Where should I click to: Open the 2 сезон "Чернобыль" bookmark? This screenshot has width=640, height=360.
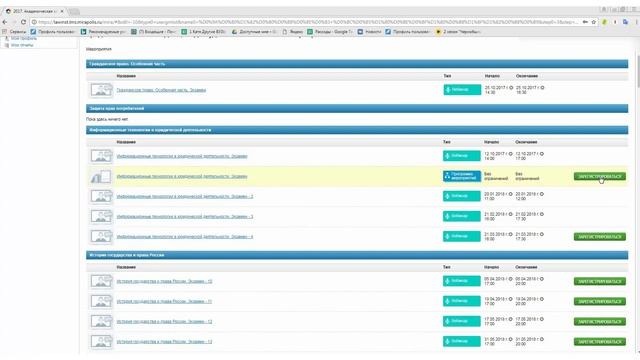click(x=458, y=31)
